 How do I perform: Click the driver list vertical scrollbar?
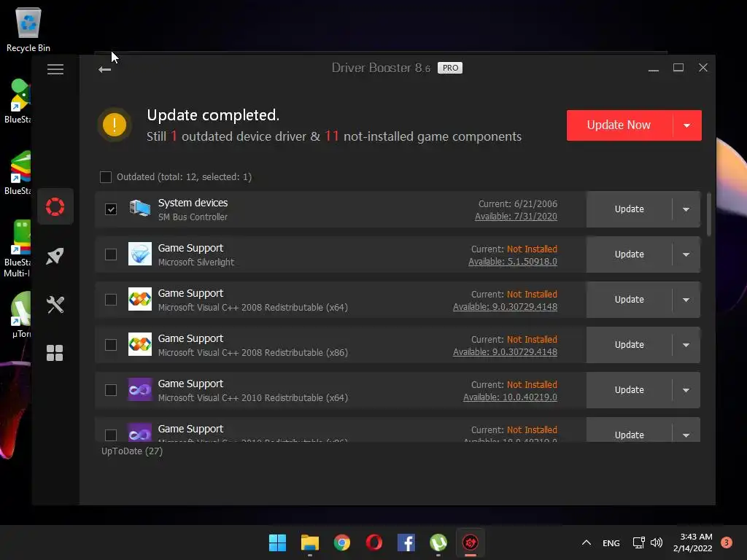tap(709, 214)
